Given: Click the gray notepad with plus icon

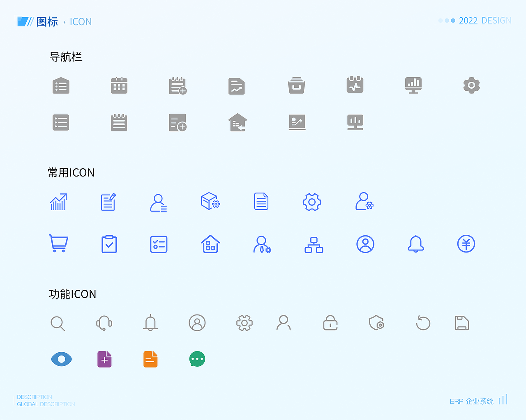Looking at the screenshot, I should (x=178, y=86).
